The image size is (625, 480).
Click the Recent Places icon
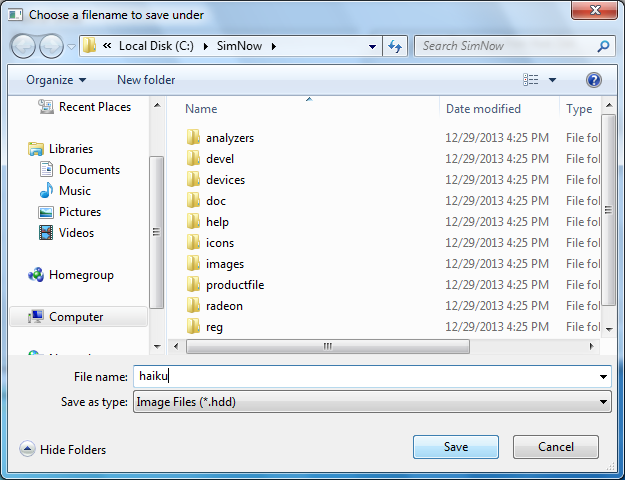click(46, 107)
